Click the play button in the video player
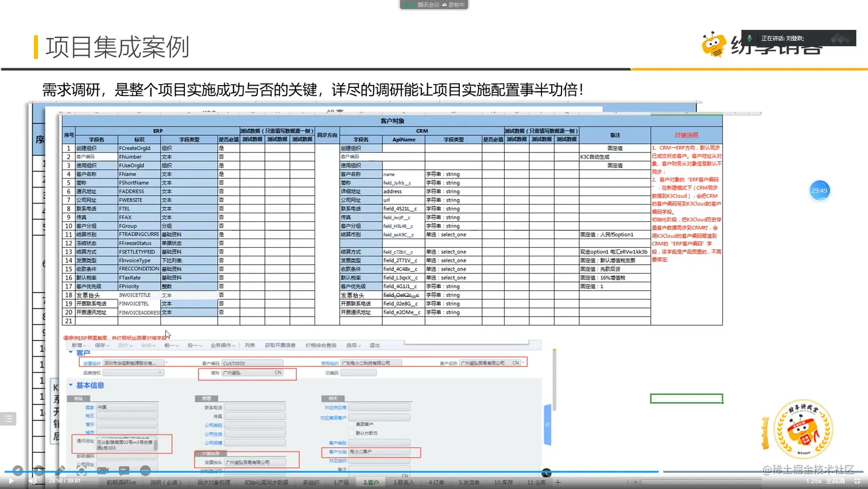 [x=11, y=481]
